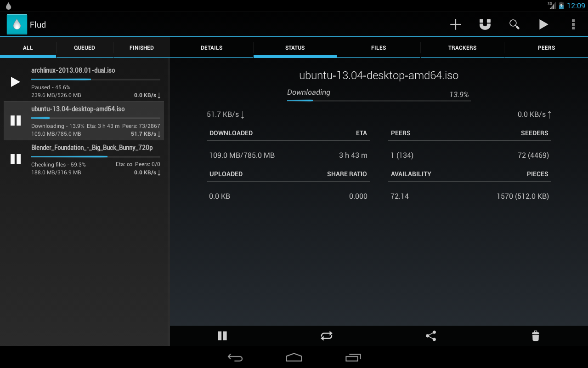This screenshot has height=368, width=588.
Task: Tap the battery charging status icon
Action: [561, 6]
